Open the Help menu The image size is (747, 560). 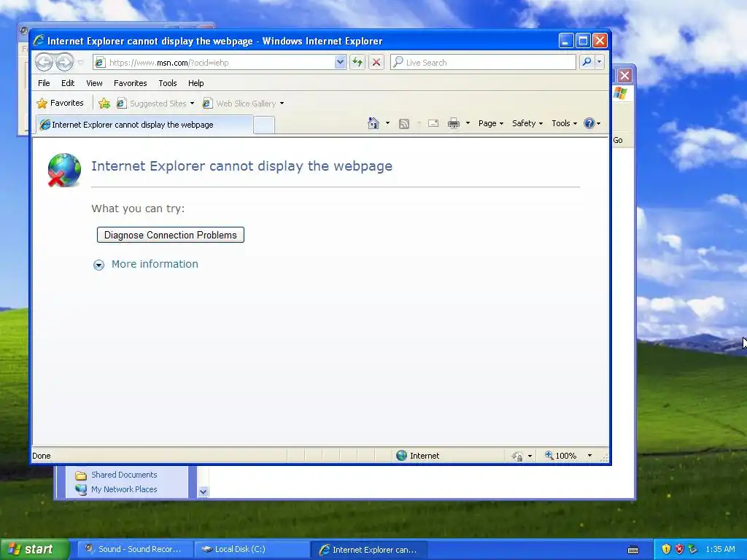(196, 83)
